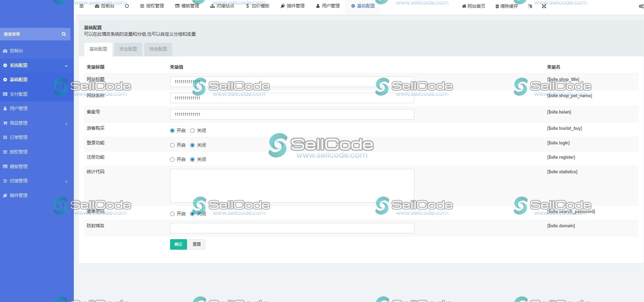644x302 pixels.
Task: Switch to the 用户管理 top tab
Action: click(328, 6)
